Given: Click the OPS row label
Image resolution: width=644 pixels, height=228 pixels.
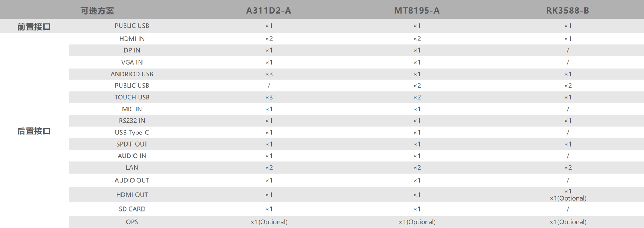Looking at the screenshot, I should (x=132, y=222).
